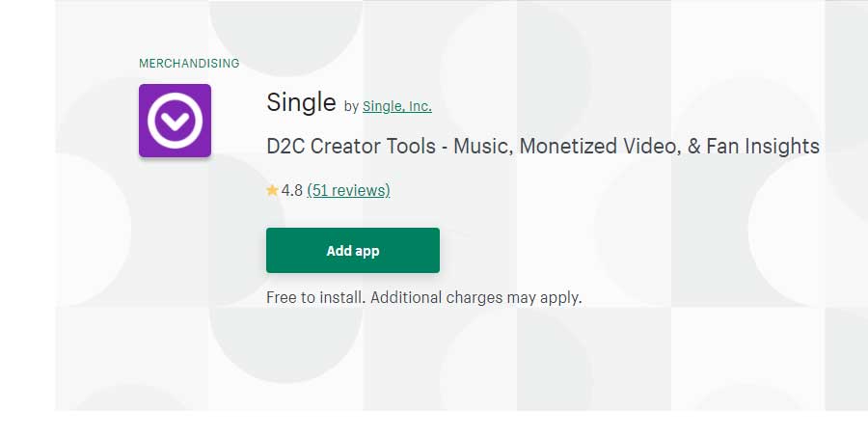Click "D2C Creator Tools" in the tagline

tap(351, 146)
